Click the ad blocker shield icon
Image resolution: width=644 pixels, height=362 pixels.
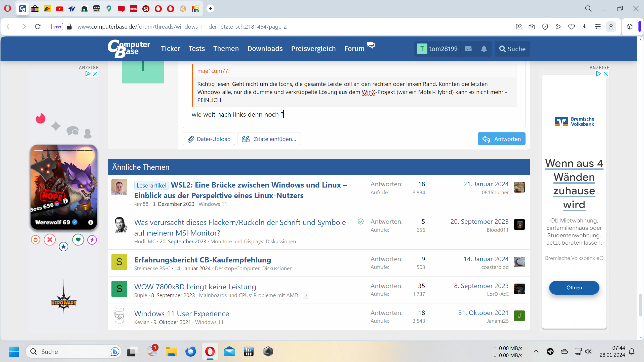coord(545,27)
